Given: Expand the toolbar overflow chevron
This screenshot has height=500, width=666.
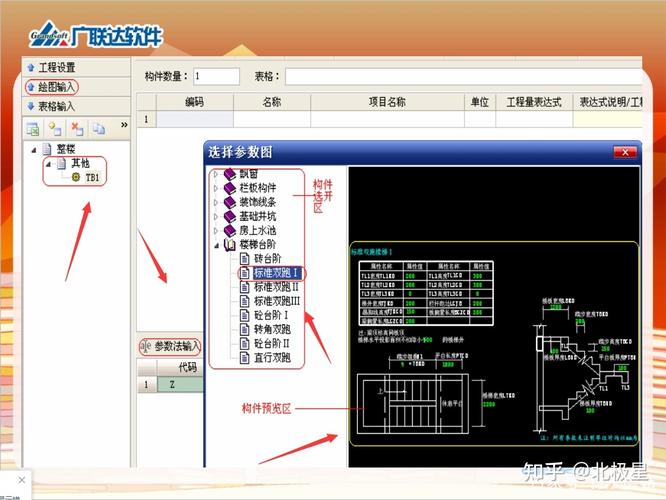Looking at the screenshot, I should (124, 126).
